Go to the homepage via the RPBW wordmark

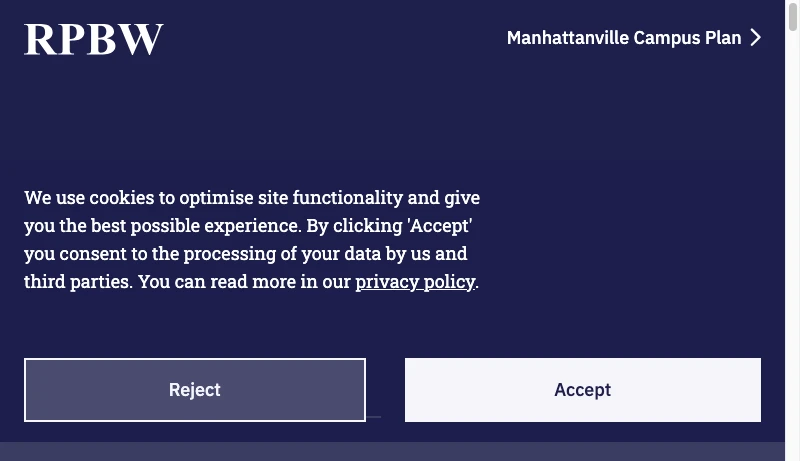[x=93, y=39]
